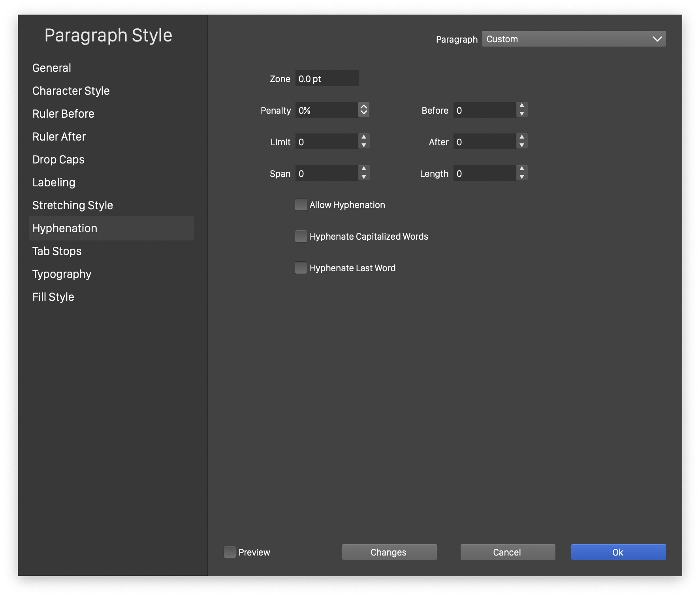Open the Drop Caps section
Image resolution: width=700 pixels, height=597 pixels.
coord(58,160)
